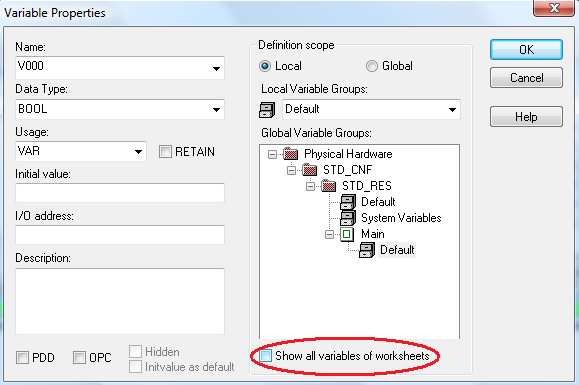
Task: Click the Physical Hardware folder icon
Action: coord(291,154)
